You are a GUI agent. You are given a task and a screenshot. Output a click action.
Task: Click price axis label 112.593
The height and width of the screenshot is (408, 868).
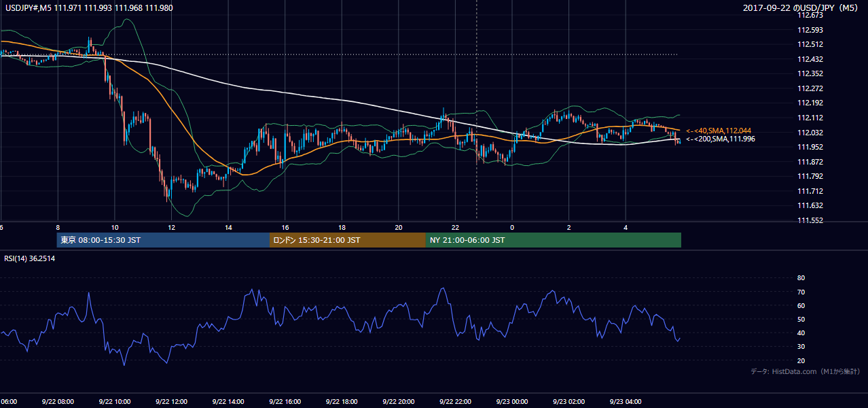(810, 30)
